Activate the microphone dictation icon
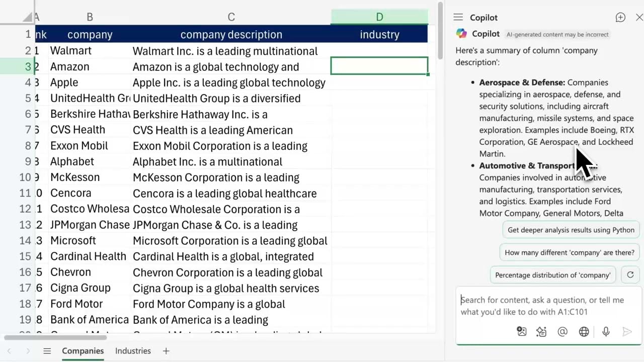 click(x=606, y=331)
